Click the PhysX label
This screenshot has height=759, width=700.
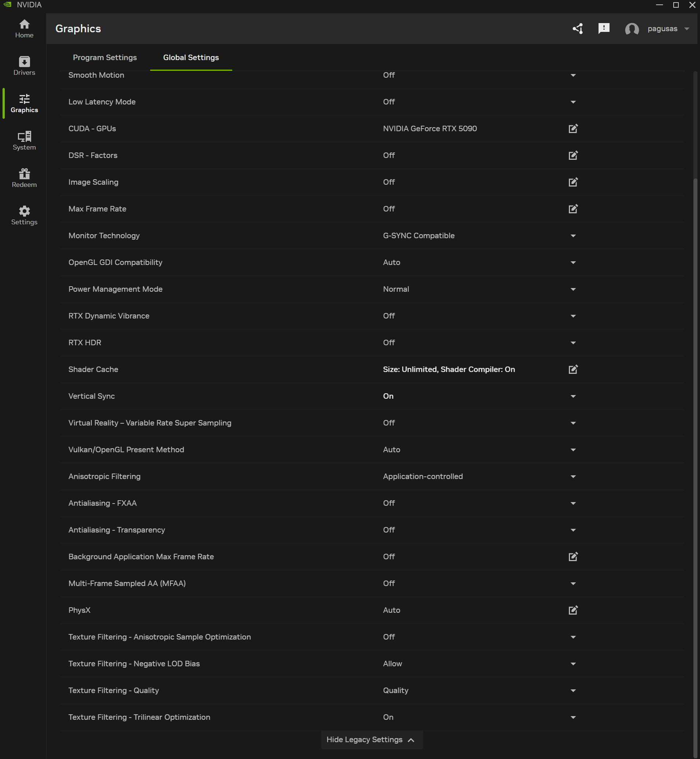79,610
